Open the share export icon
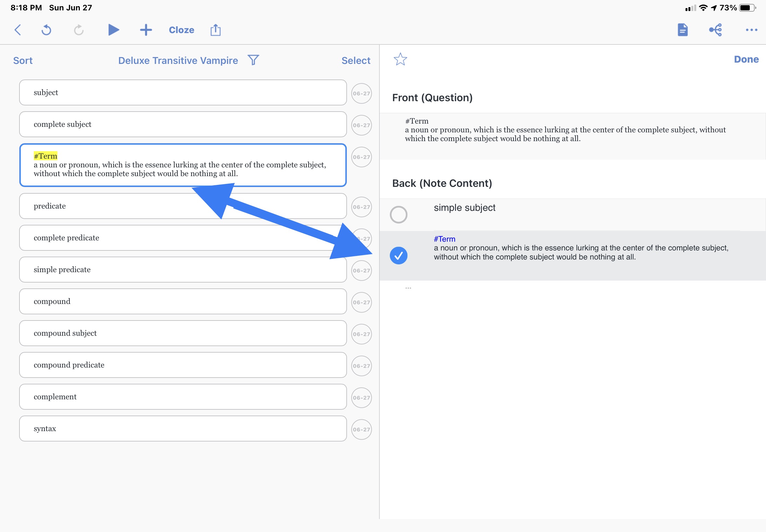The image size is (766, 532). tap(216, 30)
